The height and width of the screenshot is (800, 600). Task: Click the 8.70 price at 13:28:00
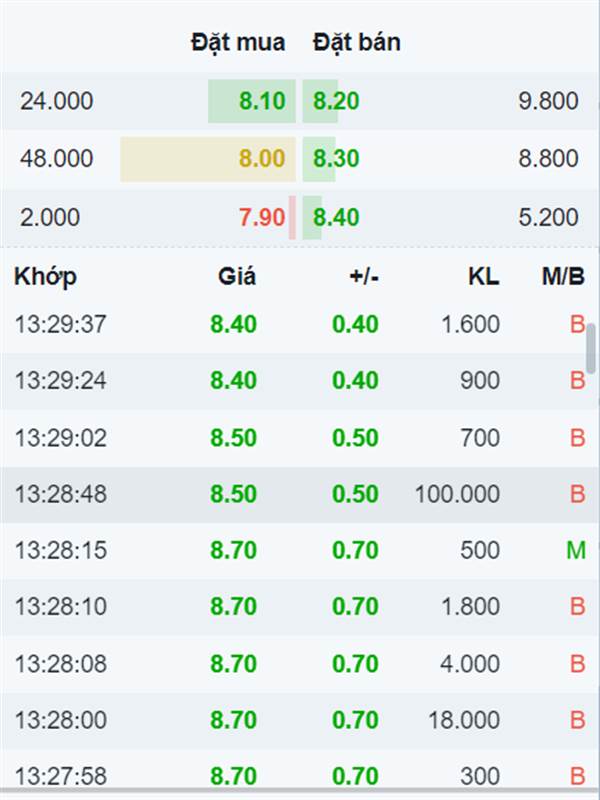(234, 720)
